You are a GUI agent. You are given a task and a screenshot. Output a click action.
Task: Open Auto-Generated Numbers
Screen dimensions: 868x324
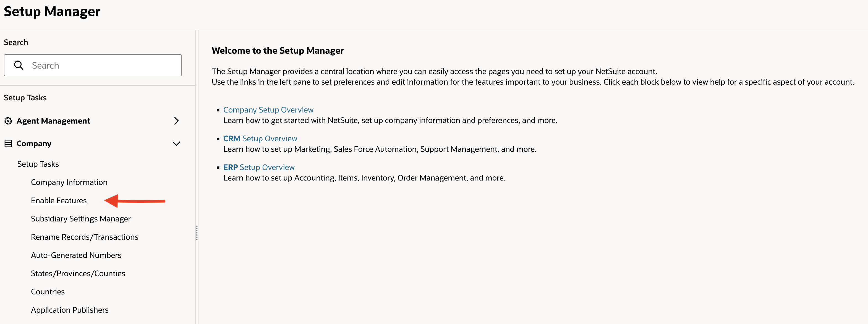[x=76, y=255]
